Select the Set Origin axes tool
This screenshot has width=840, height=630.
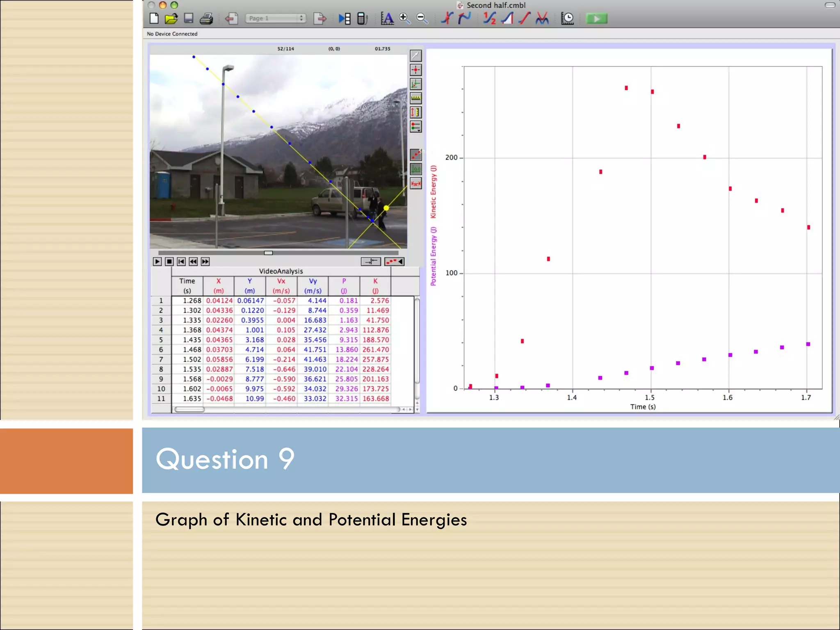click(415, 84)
